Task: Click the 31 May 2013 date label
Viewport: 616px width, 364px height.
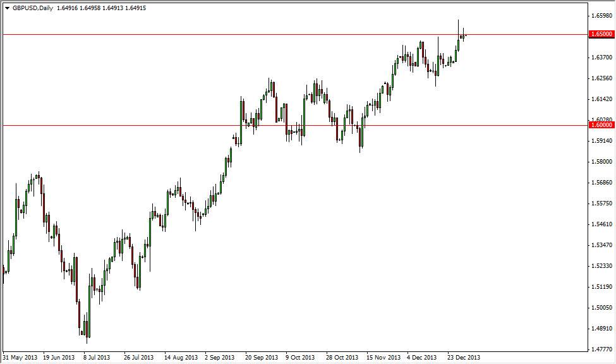Action: click(x=20, y=357)
